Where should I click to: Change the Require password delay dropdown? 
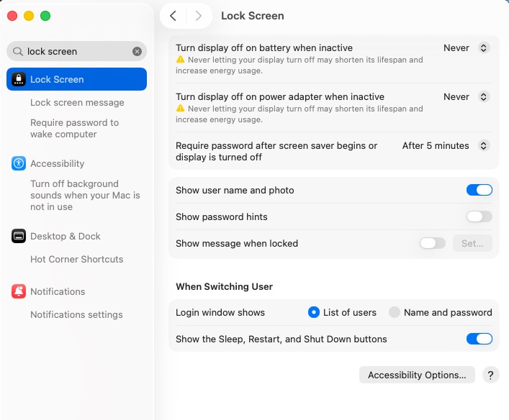click(x=446, y=146)
